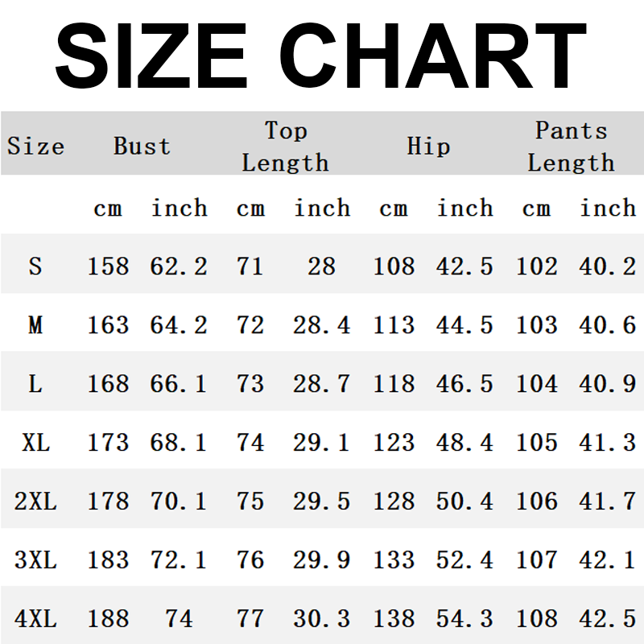This screenshot has width=644, height=644.
Task: Click the Top Length header
Action: (x=286, y=147)
